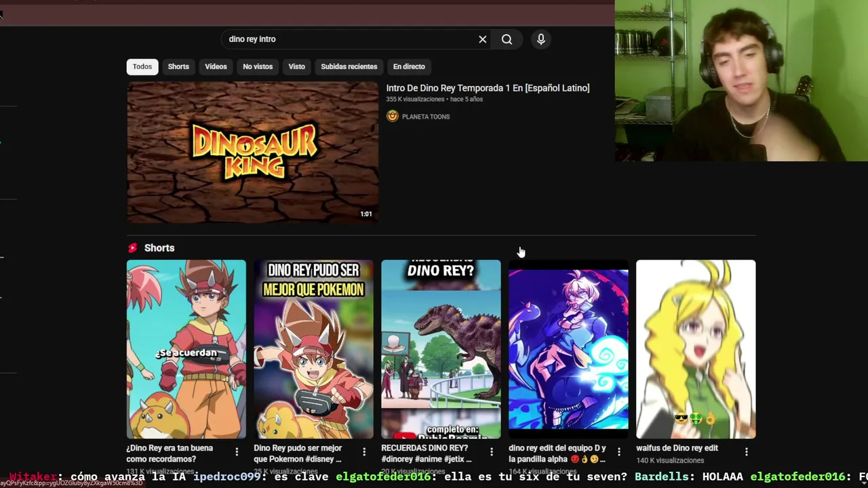Open options menu for 'Dino Rey pudo ser mejor' short
Viewport: 868px width, 488px height.
(x=364, y=451)
